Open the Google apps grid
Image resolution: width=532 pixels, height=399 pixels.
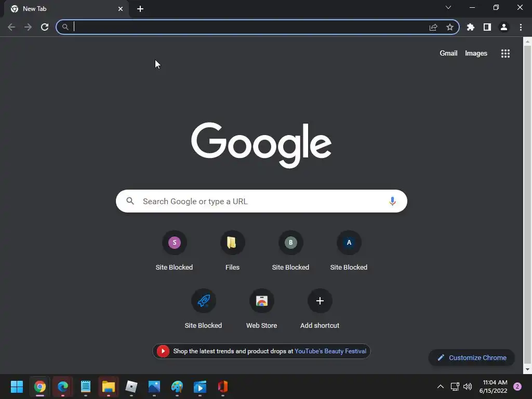pyautogui.click(x=506, y=54)
